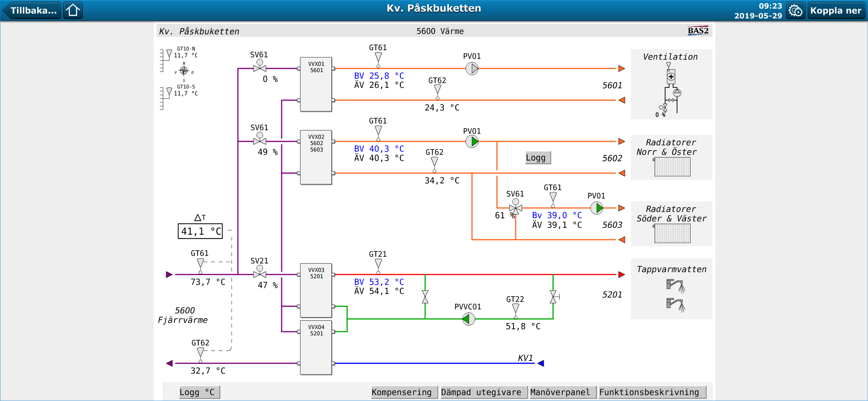Open heat exchanger VVX03 5201
This screenshot has width=868, height=401.
pos(316,291)
